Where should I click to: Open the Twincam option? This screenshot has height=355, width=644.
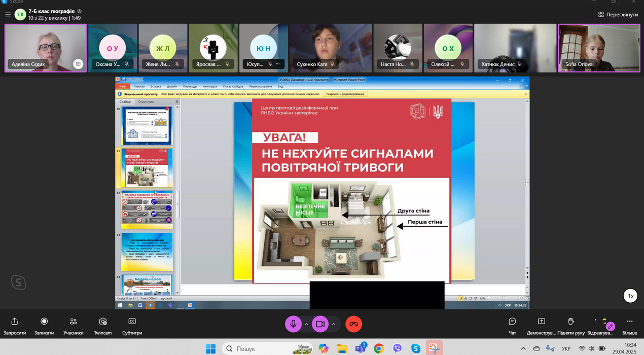click(103, 322)
